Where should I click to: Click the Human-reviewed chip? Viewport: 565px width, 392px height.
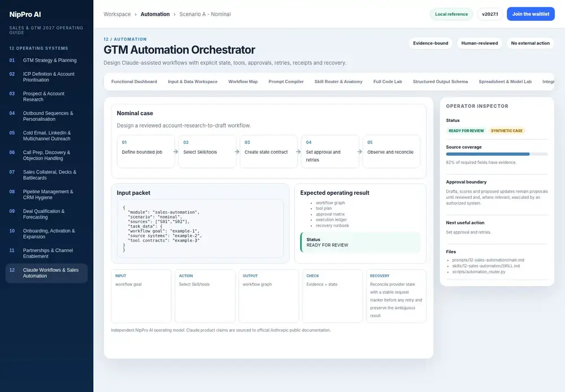480,43
